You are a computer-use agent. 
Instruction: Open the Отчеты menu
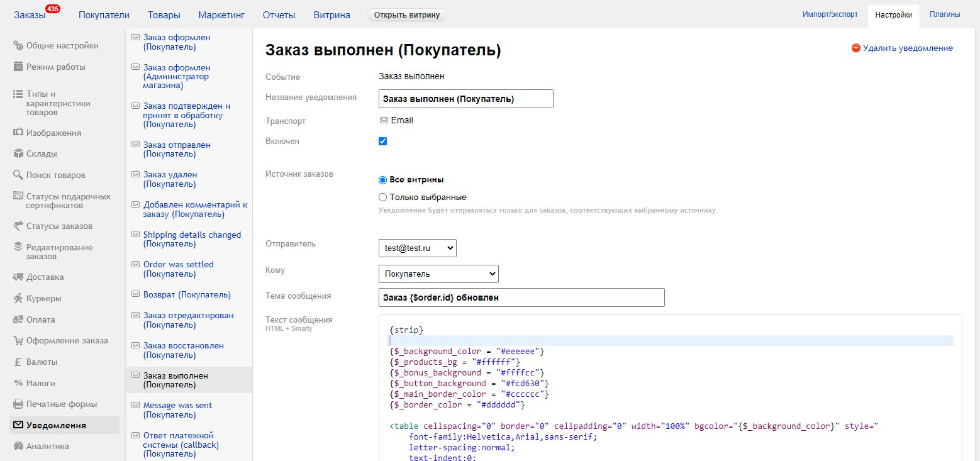279,15
